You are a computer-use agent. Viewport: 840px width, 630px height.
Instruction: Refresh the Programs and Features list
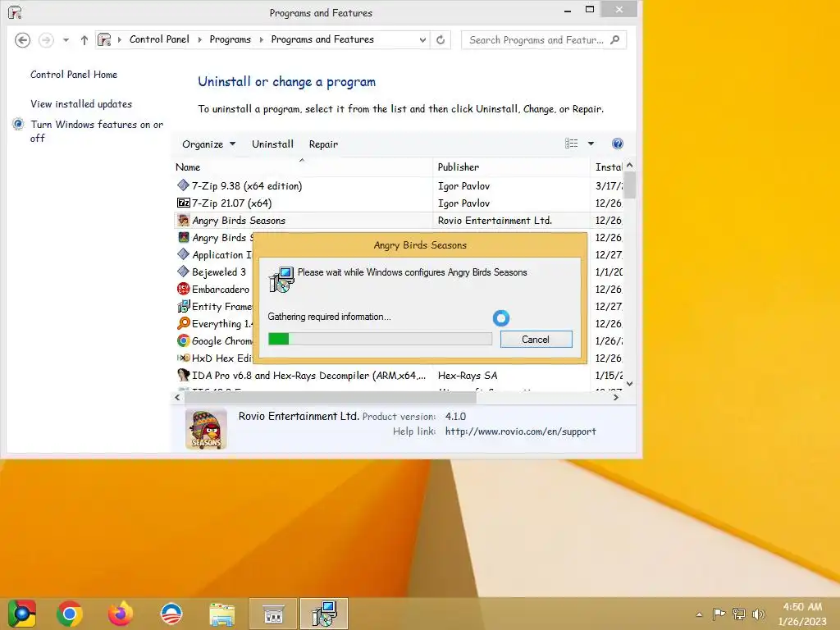[x=441, y=40]
